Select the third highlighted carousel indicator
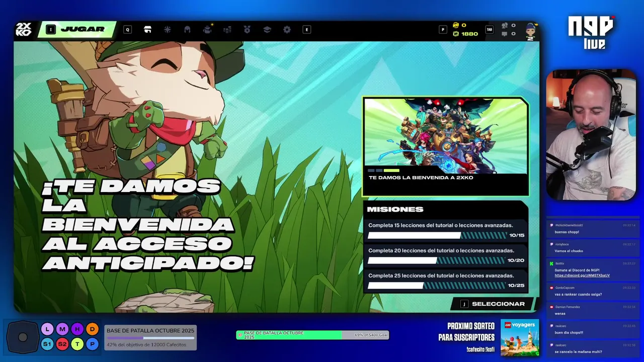 tap(391, 170)
